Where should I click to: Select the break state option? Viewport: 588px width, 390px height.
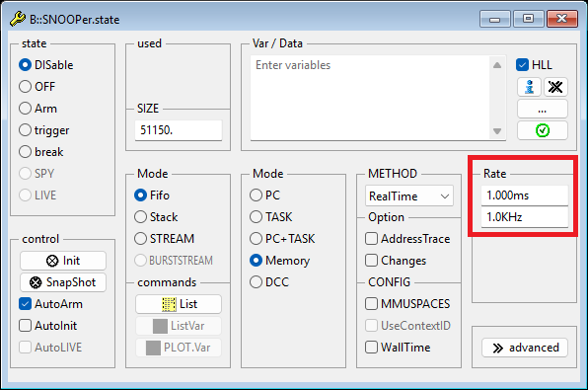41,152
